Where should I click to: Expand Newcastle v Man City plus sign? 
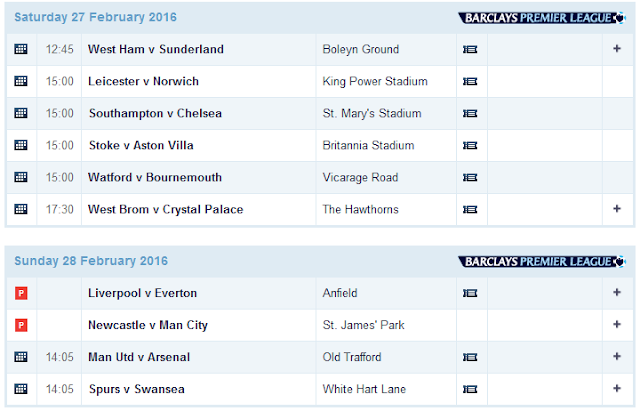[x=617, y=324]
